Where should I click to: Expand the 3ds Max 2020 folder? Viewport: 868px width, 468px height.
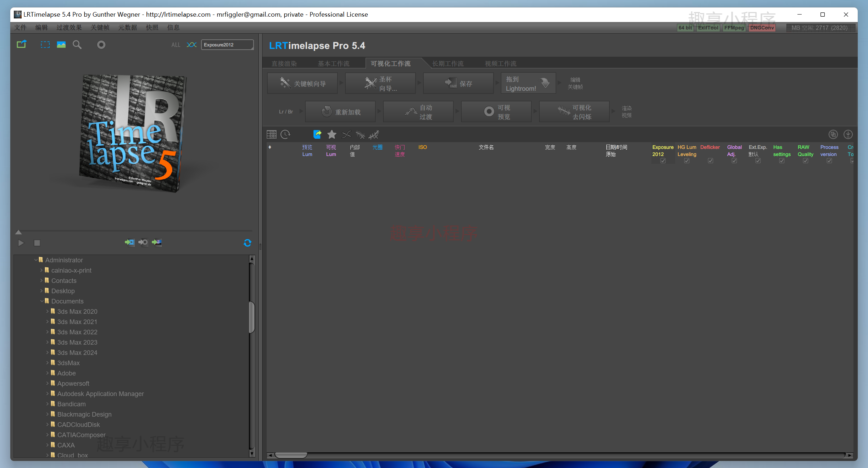(x=48, y=311)
